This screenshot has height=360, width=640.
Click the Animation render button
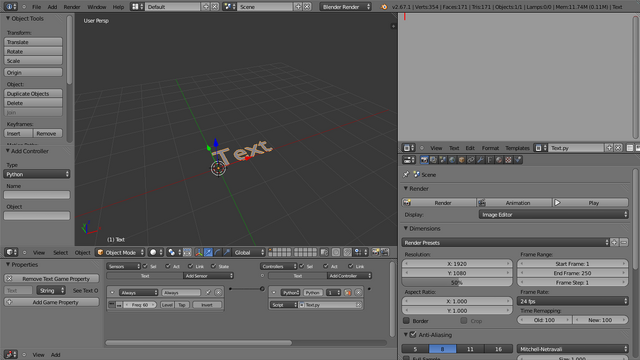point(514,202)
